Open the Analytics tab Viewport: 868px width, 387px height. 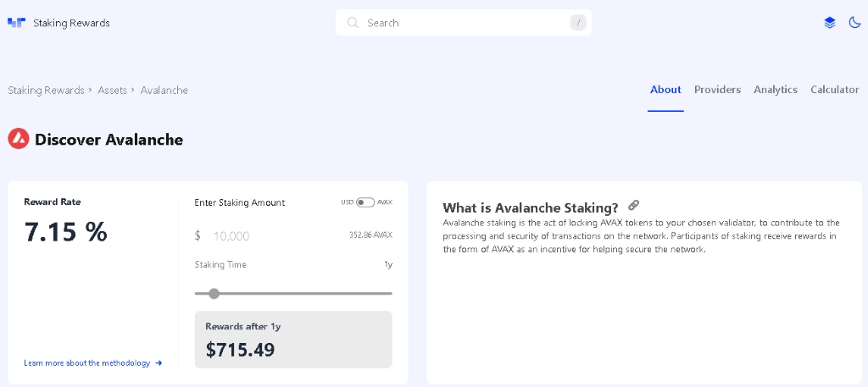(x=776, y=90)
